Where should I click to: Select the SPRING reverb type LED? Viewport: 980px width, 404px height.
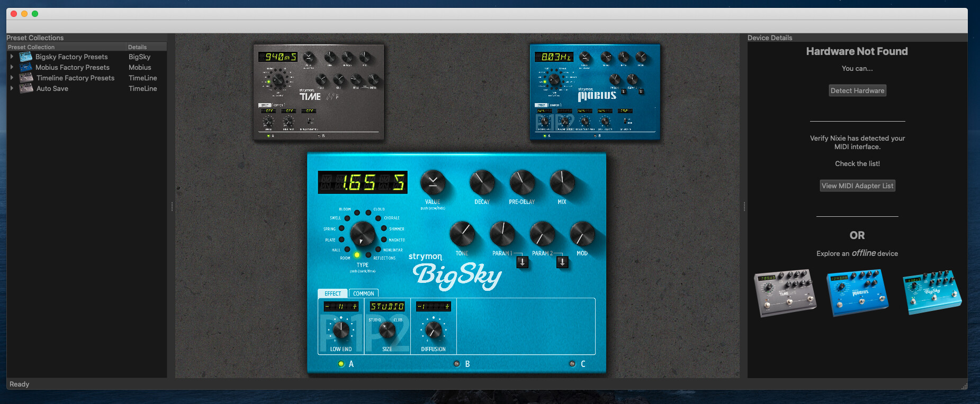tap(341, 228)
